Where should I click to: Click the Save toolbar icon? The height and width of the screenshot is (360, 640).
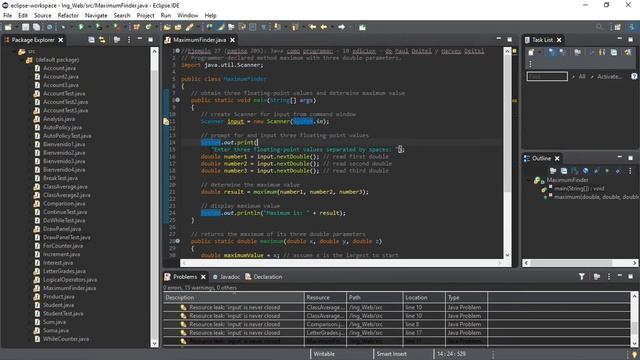tap(25, 27)
